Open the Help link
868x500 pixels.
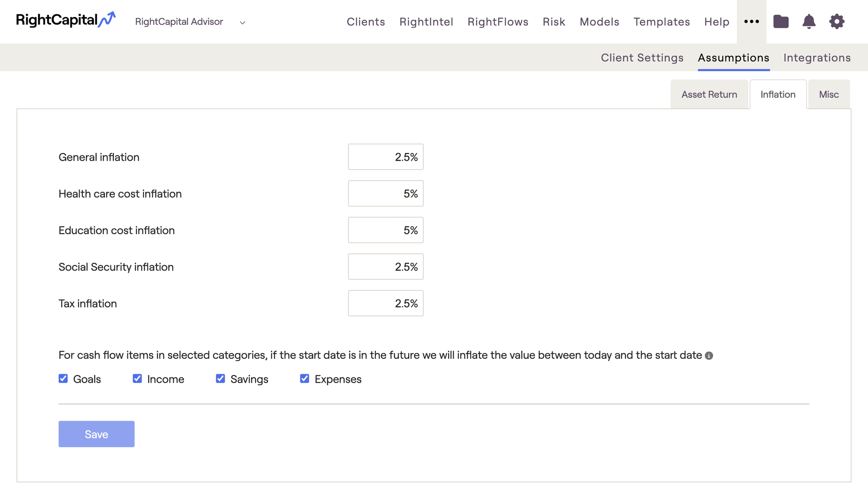(x=717, y=22)
